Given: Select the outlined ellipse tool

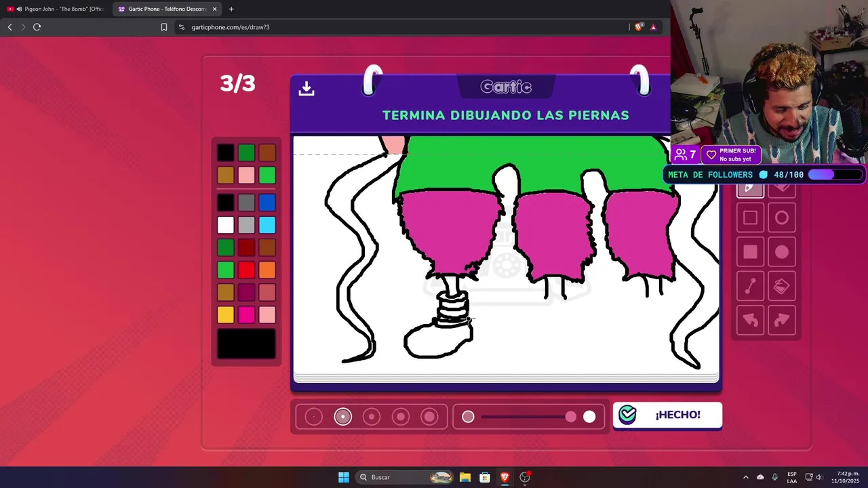Looking at the screenshot, I should coord(782,218).
